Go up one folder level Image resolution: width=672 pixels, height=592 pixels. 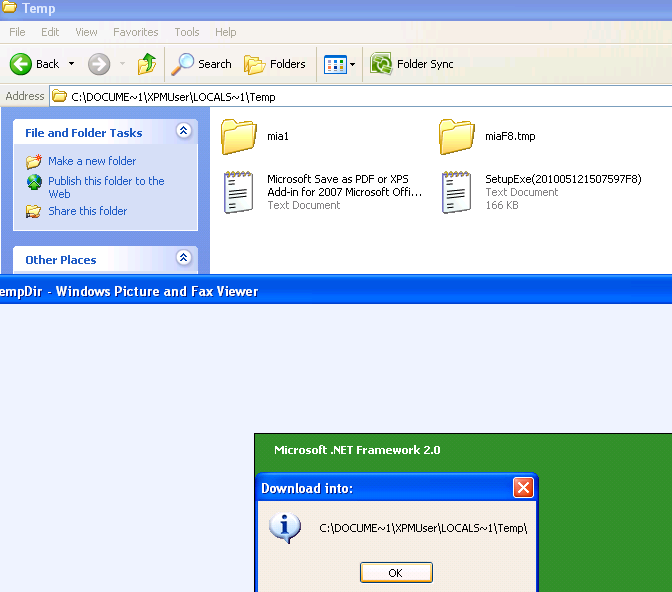[147, 64]
